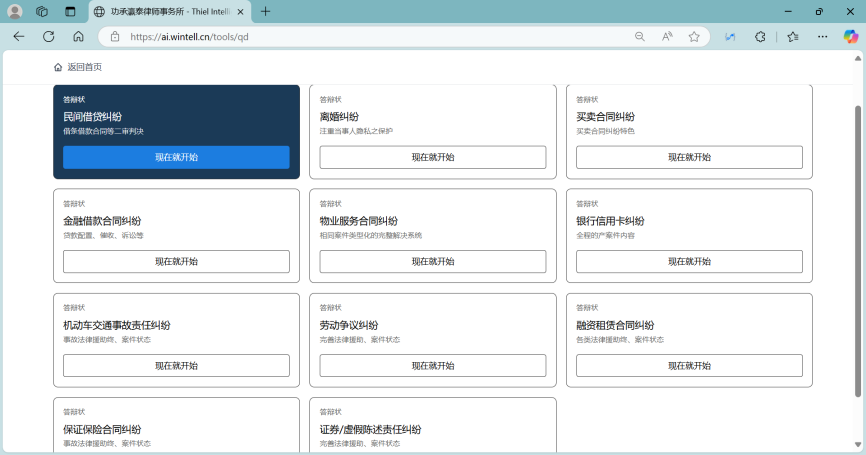The width and height of the screenshot is (866, 455).
Task: Click the scrollbar down arrow
Action: point(858,445)
